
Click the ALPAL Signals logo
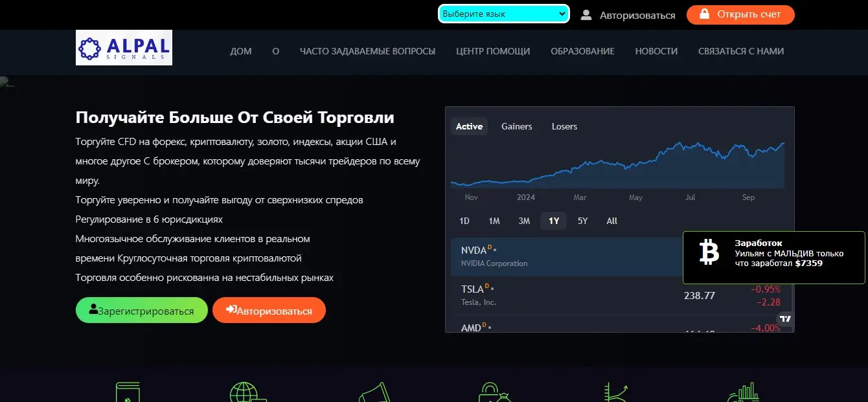(123, 47)
